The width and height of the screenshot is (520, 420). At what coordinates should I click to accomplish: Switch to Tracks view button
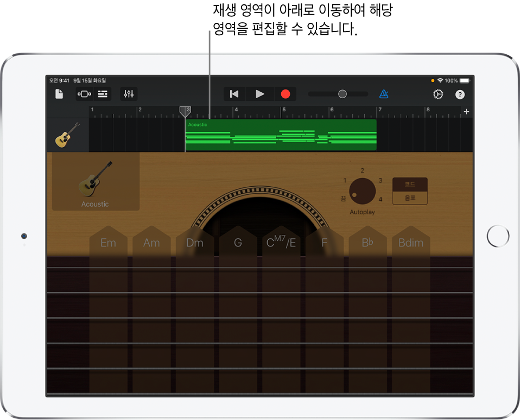(x=102, y=94)
